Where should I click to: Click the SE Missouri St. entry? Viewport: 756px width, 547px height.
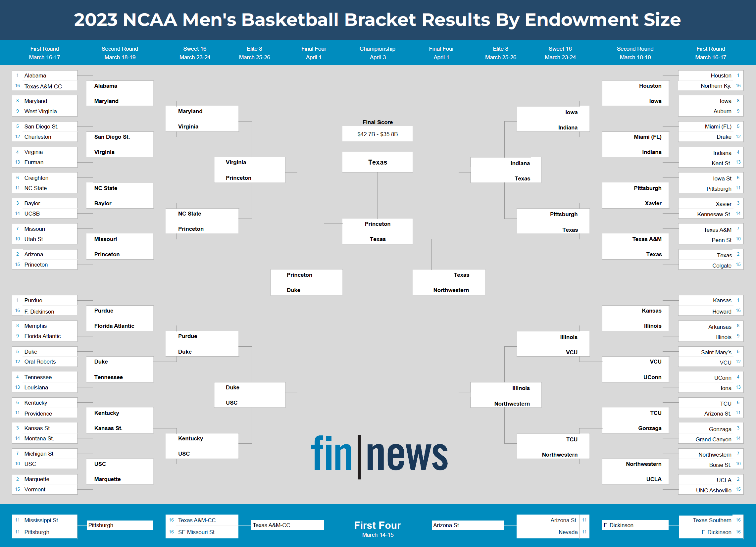pos(197,532)
